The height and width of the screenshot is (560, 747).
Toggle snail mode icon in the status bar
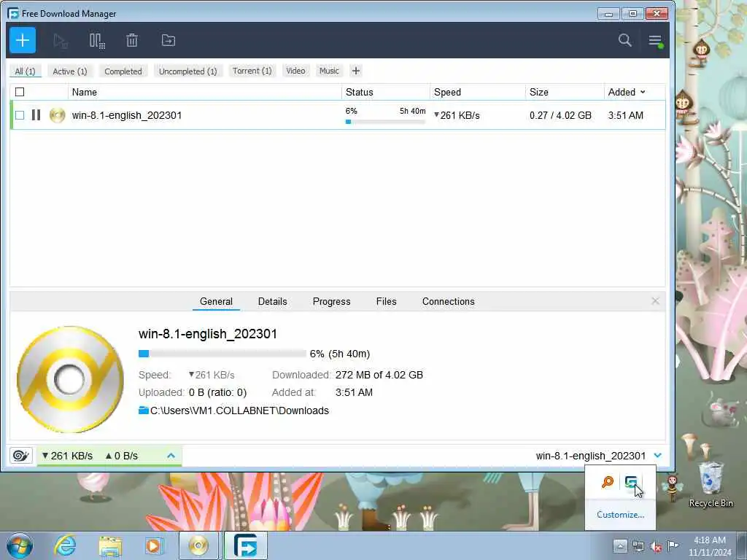(x=21, y=456)
